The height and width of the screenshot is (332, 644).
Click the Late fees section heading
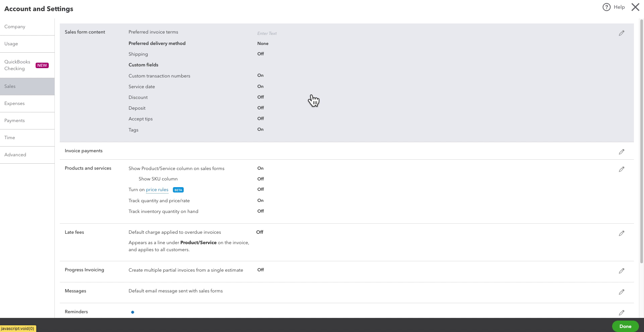click(74, 232)
